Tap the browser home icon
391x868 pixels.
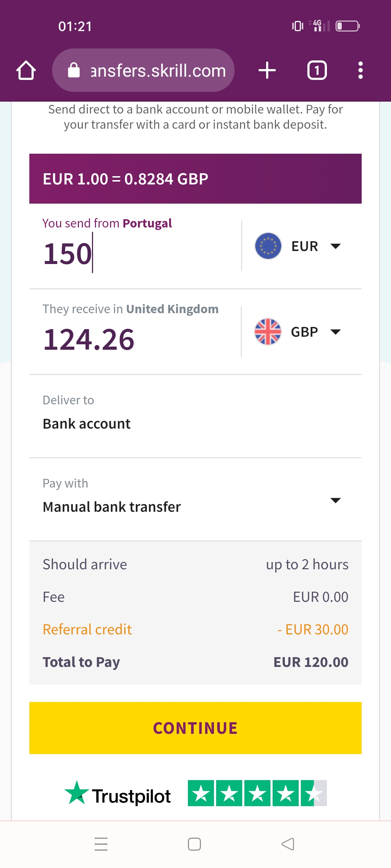coord(26,70)
